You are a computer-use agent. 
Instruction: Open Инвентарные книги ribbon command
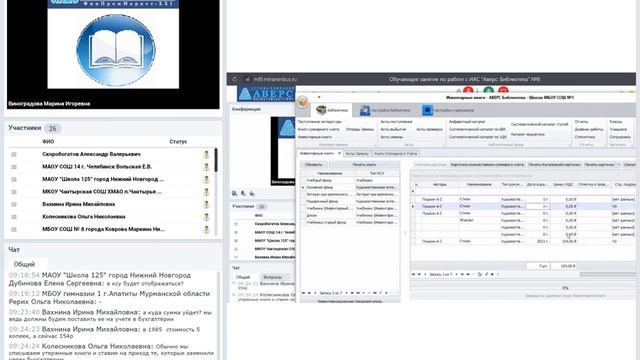point(315,137)
